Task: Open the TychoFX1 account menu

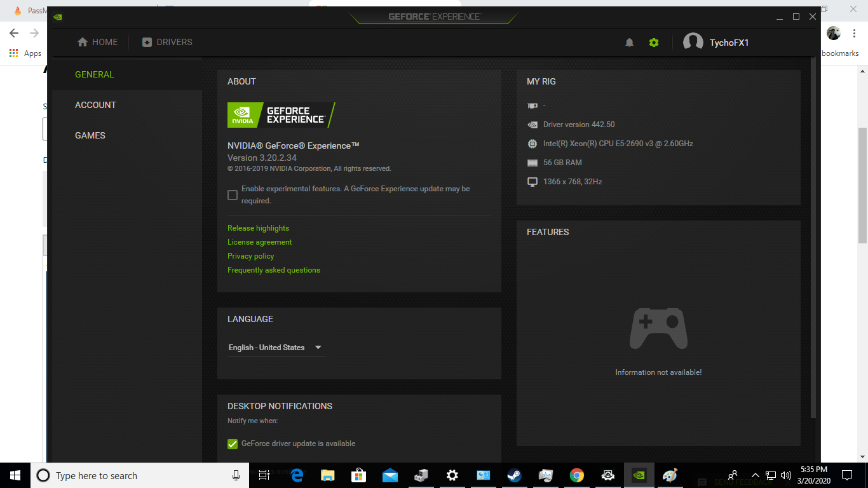Action: 729,43
